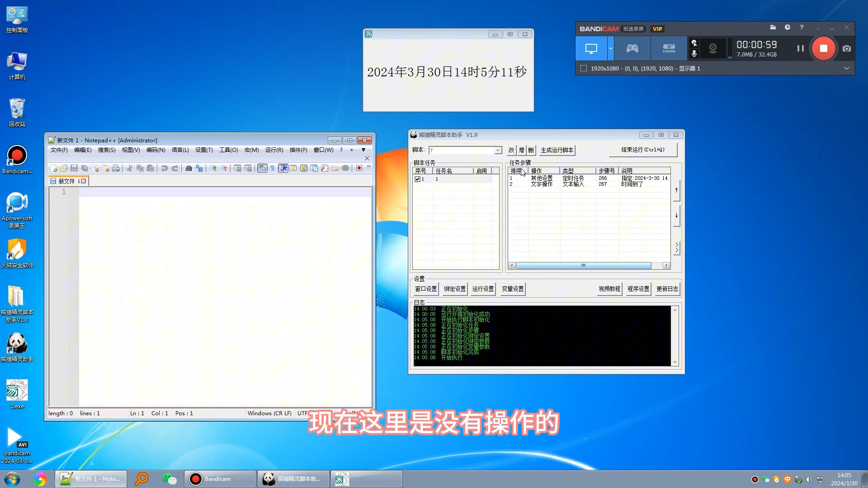This screenshot has width=868, height=488.
Task: Open the 文件(F) menu in Notepad++
Action: [59, 150]
